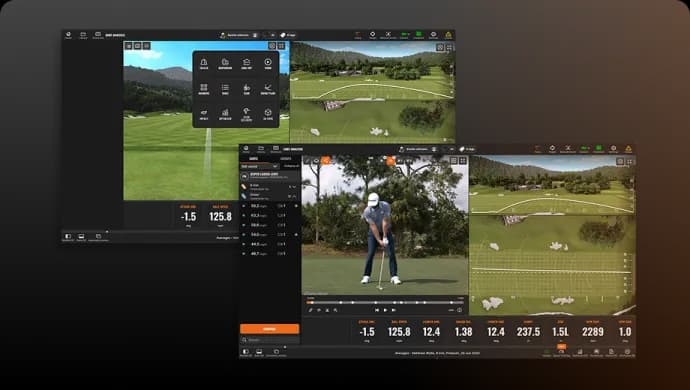Click the Compare link beside the shot filter dropdown

pyautogui.click(x=291, y=166)
